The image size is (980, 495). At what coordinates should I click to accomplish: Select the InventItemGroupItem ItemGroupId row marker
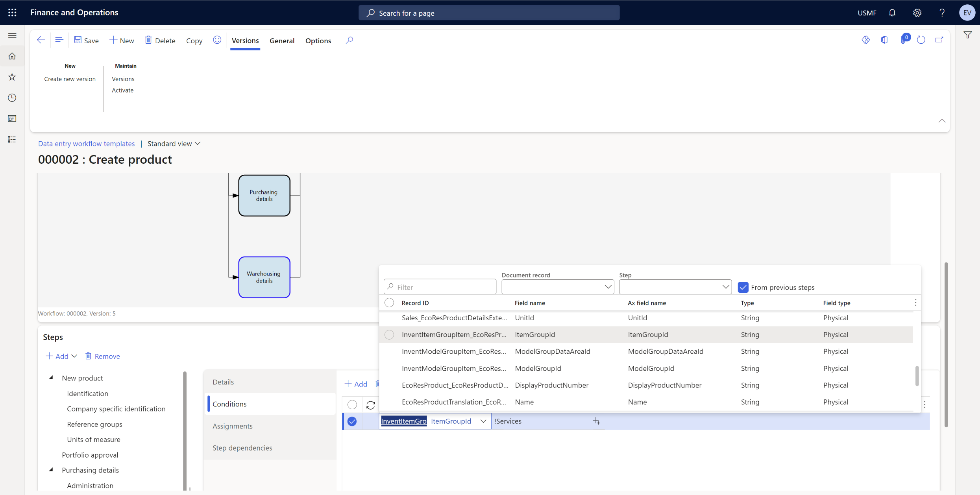point(389,334)
